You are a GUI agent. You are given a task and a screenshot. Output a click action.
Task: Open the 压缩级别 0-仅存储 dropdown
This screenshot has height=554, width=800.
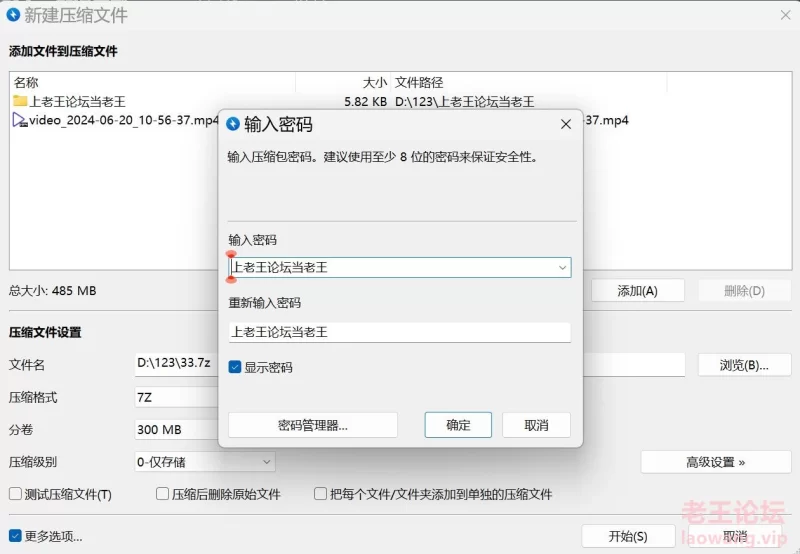(205, 462)
